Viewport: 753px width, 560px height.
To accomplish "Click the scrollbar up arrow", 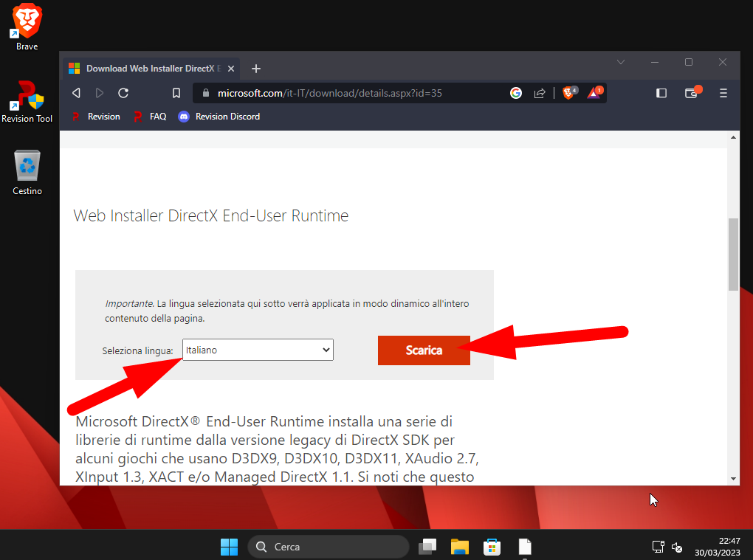I will pyautogui.click(x=733, y=137).
